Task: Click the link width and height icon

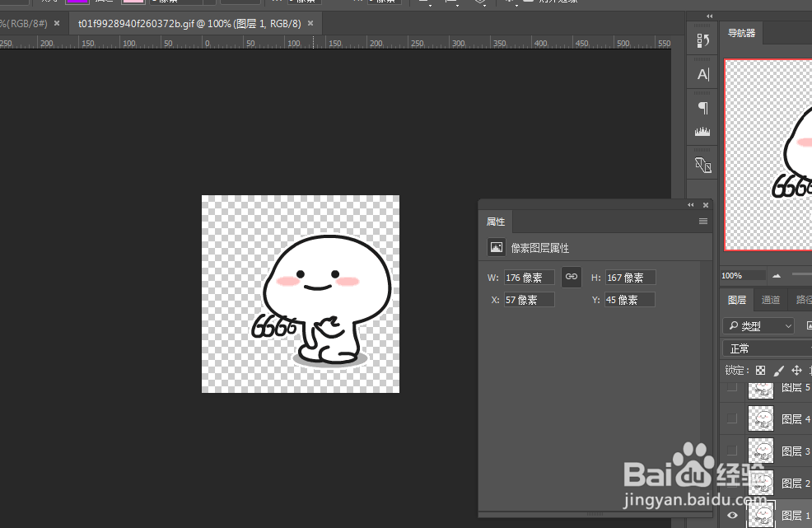Action: 572,277
